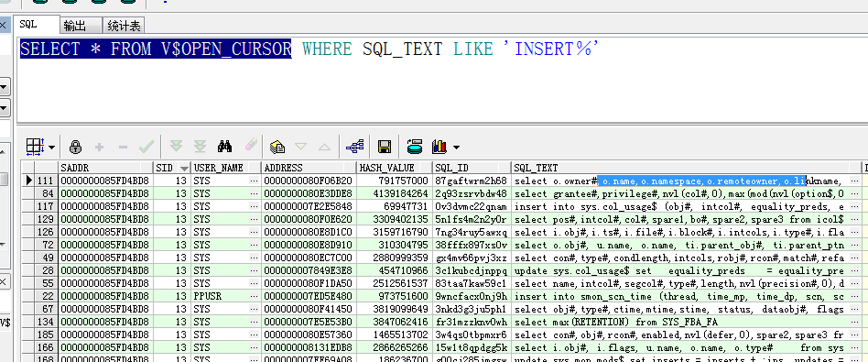Click the export query results icon

414,147
